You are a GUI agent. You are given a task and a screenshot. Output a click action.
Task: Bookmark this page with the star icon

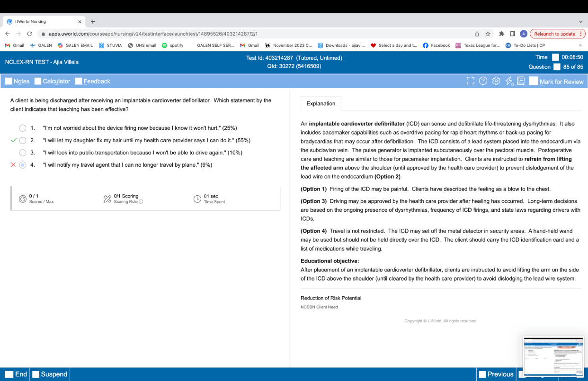click(x=488, y=34)
